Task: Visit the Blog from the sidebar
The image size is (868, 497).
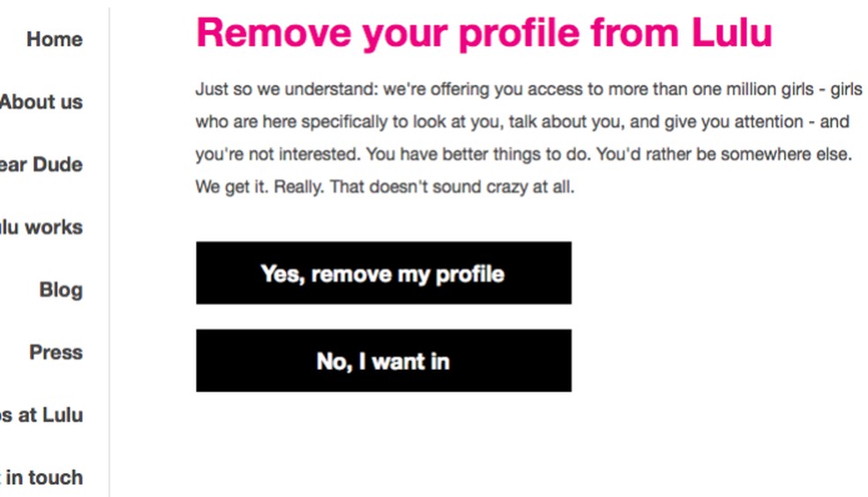Action: [x=60, y=290]
